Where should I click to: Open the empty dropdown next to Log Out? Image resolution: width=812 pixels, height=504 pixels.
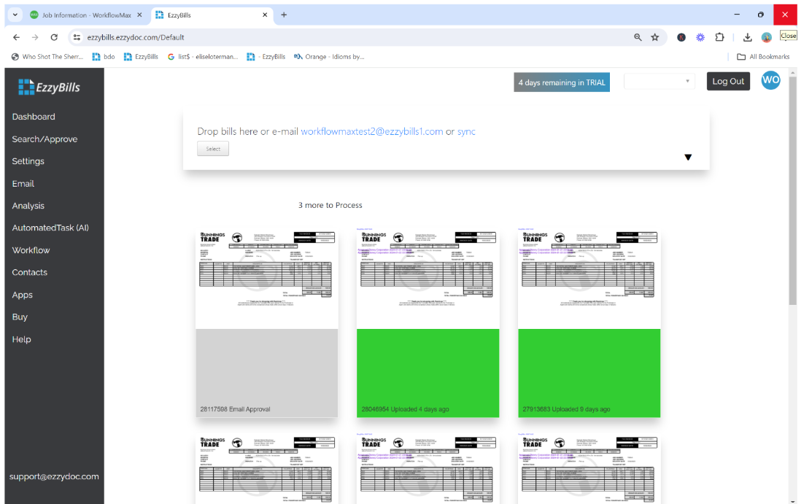tap(659, 82)
